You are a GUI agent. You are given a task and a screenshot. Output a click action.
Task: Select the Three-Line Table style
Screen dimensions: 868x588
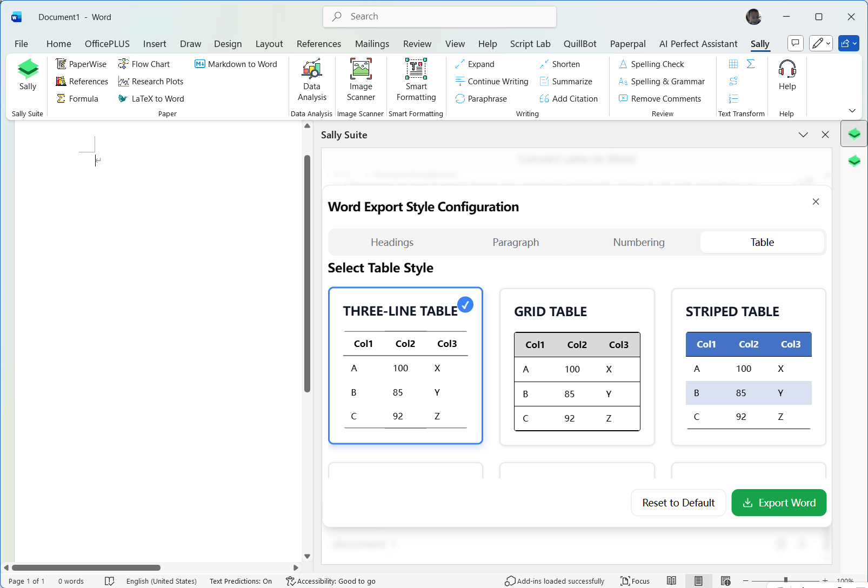(405, 365)
